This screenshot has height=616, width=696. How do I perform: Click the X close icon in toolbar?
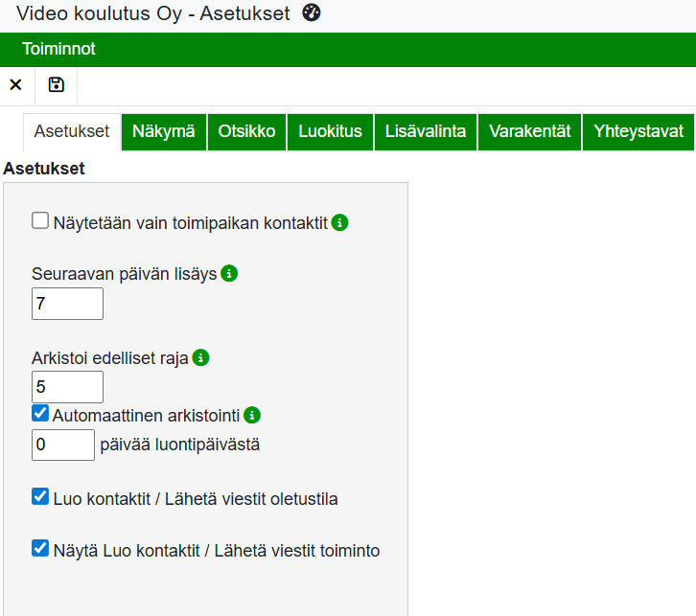point(15,85)
